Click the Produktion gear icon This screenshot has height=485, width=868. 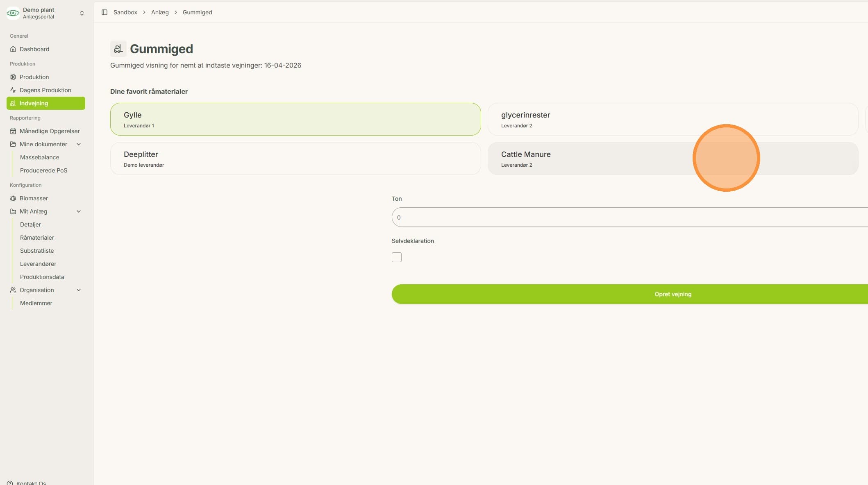(x=13, y=77)
